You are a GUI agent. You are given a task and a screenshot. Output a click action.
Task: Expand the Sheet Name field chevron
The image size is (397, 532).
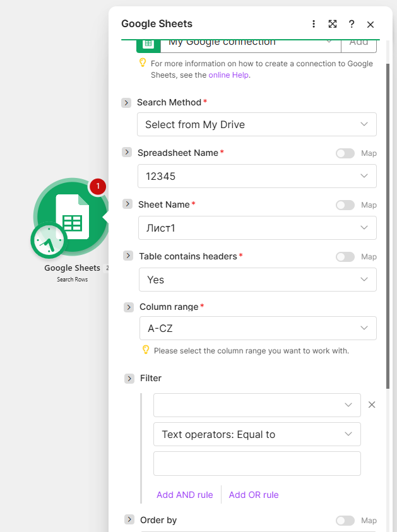(x=127, y=204)
